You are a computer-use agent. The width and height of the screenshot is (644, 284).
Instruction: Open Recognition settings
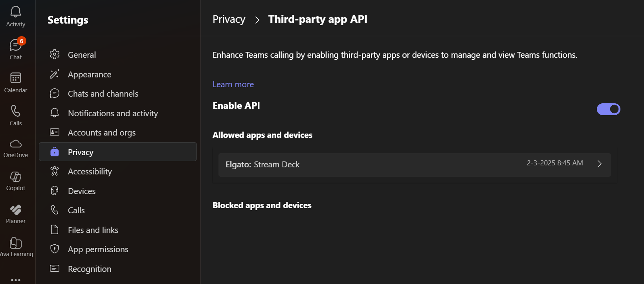89,269
